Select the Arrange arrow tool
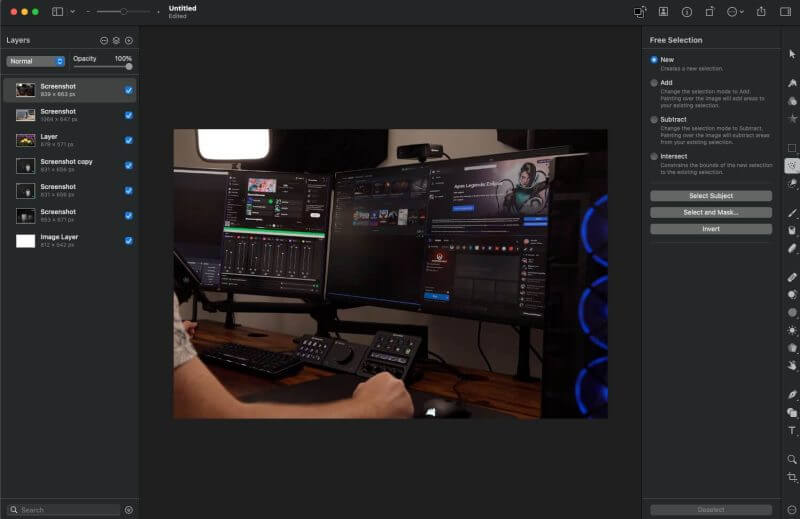The height and width of the screenshot is (519, 800). tap(792, 54)
